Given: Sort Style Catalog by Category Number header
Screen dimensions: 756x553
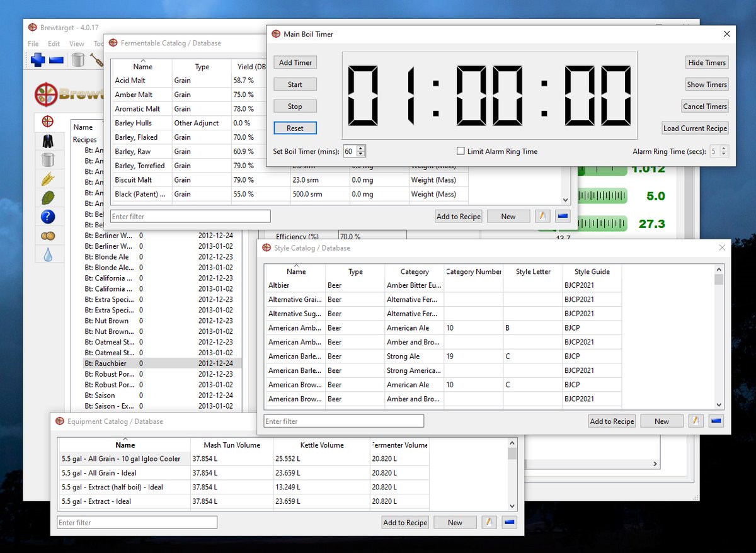Looking at the screenshot, I should 474,271.
